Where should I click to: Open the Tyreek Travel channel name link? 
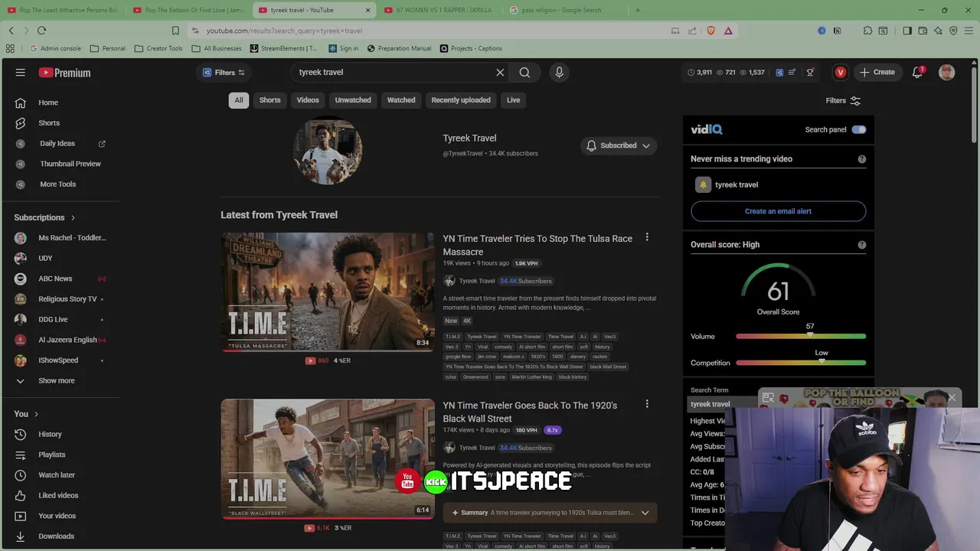(469, 139)
